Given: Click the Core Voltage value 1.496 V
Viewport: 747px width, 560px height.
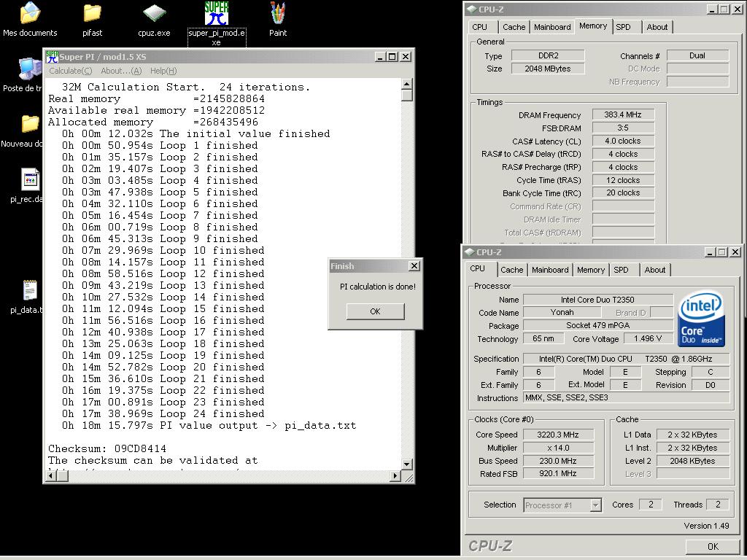Looking at the screenshot, I should tap(648, 338).
